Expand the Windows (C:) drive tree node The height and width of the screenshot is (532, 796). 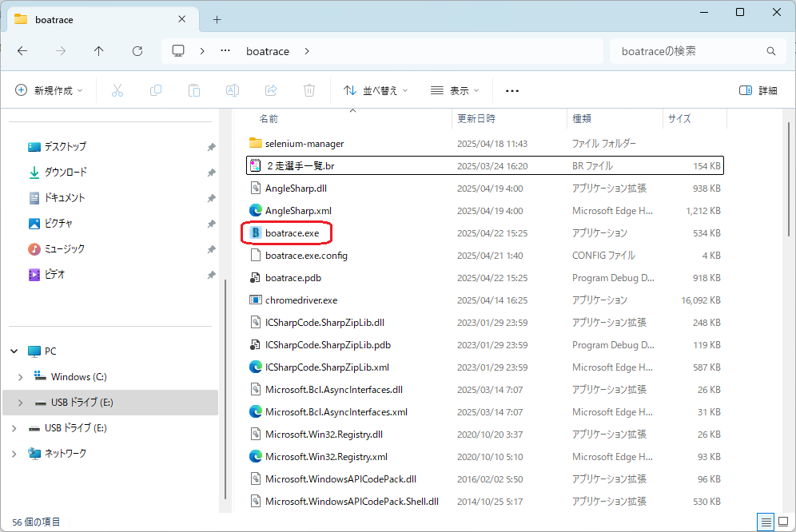21,377
